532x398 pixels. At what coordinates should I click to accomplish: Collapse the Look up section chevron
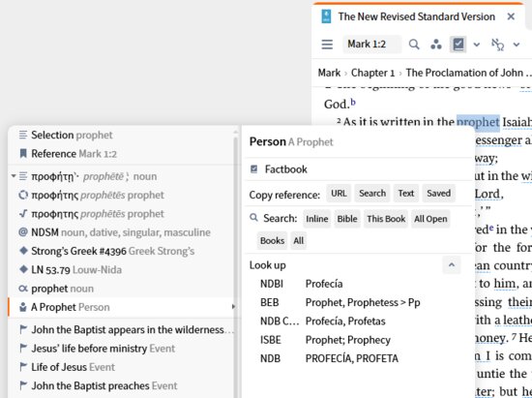click(x=452, y=265)
